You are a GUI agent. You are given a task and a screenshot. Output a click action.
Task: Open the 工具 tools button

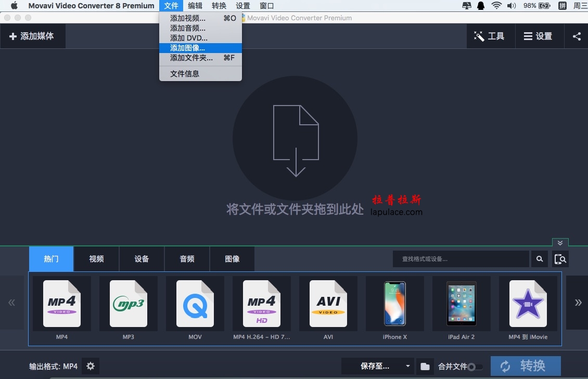[491, 36]
